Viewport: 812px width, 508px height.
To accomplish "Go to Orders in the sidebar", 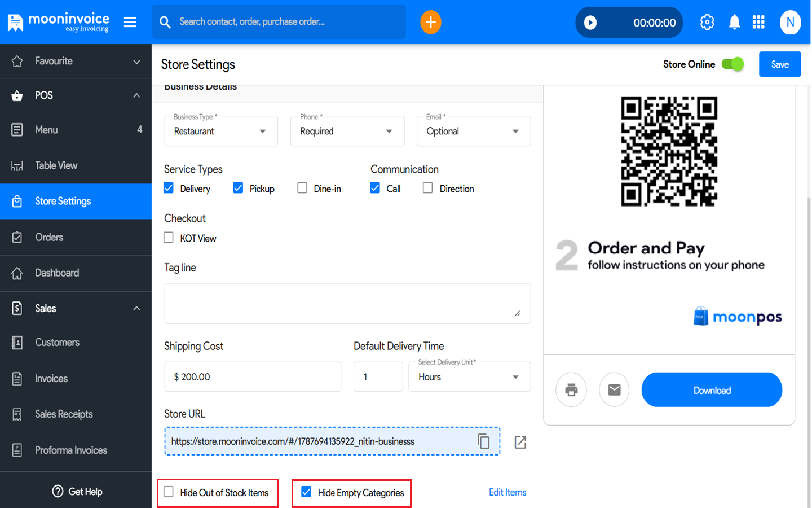I will pyautogui.click(x=76, y=237).
